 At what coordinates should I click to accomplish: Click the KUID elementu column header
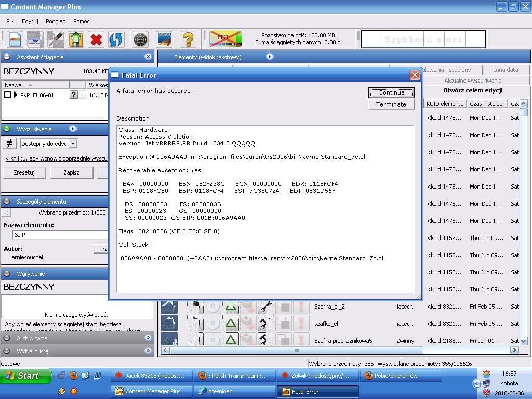(445, 104)
